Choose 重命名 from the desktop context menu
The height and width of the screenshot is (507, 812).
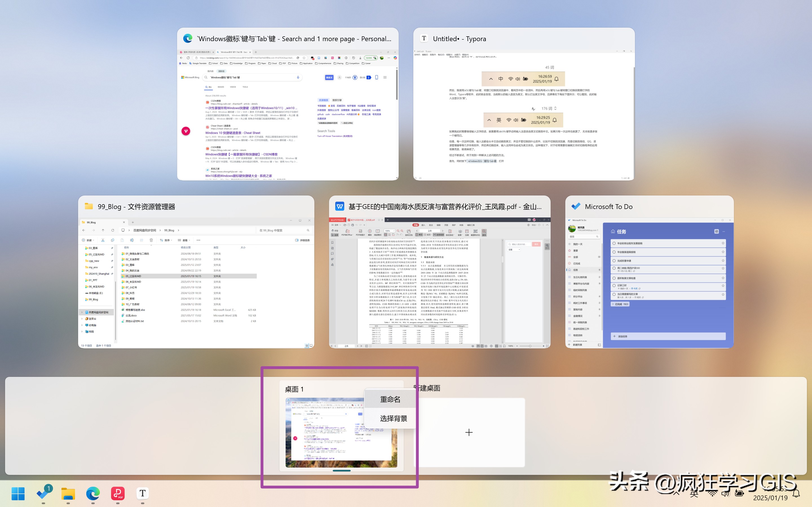(390, 399)
